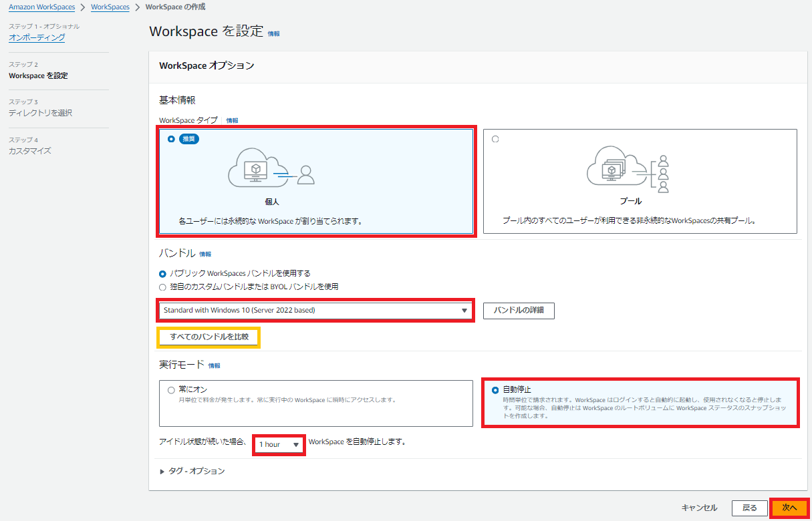Click the current step Workspace を設定 sidebar text
The height and width of the screenshot is (521, 812).
tap(38, 75)
